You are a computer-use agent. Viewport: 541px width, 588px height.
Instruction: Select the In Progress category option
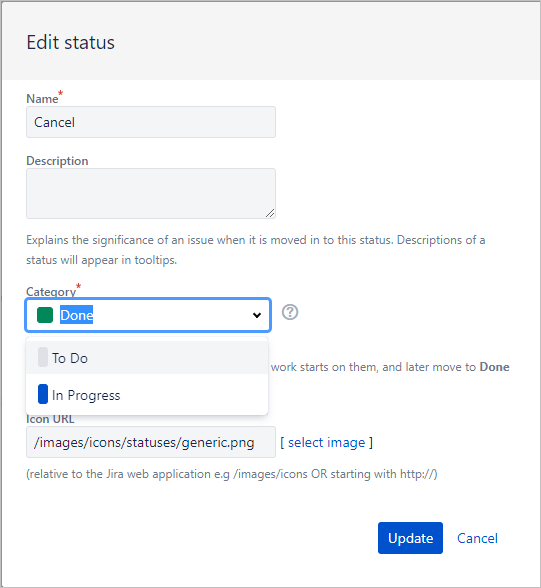point(147,394)
